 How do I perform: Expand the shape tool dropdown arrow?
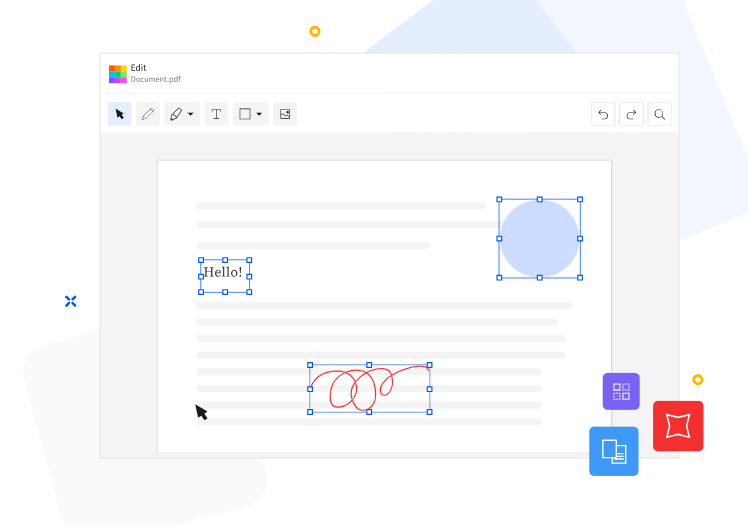pos(259,114)
